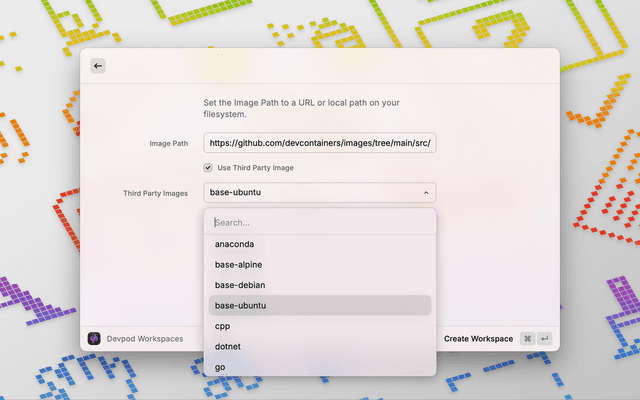Uncheck the Use Third Party Image checkbox
This screenshot has width=640, height=400.
(x=208, y=167)
